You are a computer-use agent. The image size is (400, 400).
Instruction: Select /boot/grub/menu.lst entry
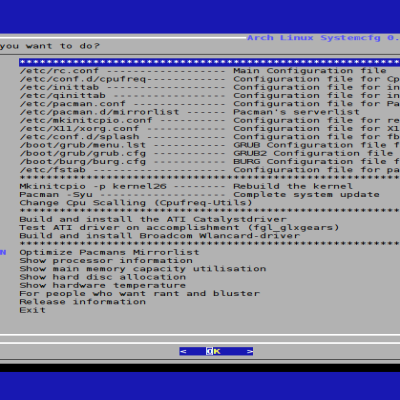pyautogui.click(x=209, y=145)
